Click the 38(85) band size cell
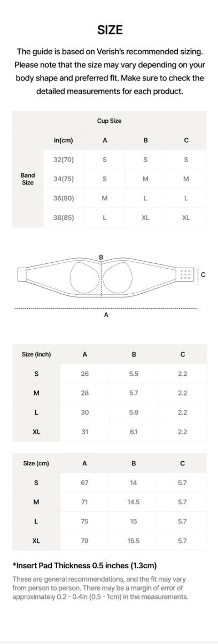This screenshot has height=644, width=218. tap(64, 218)
